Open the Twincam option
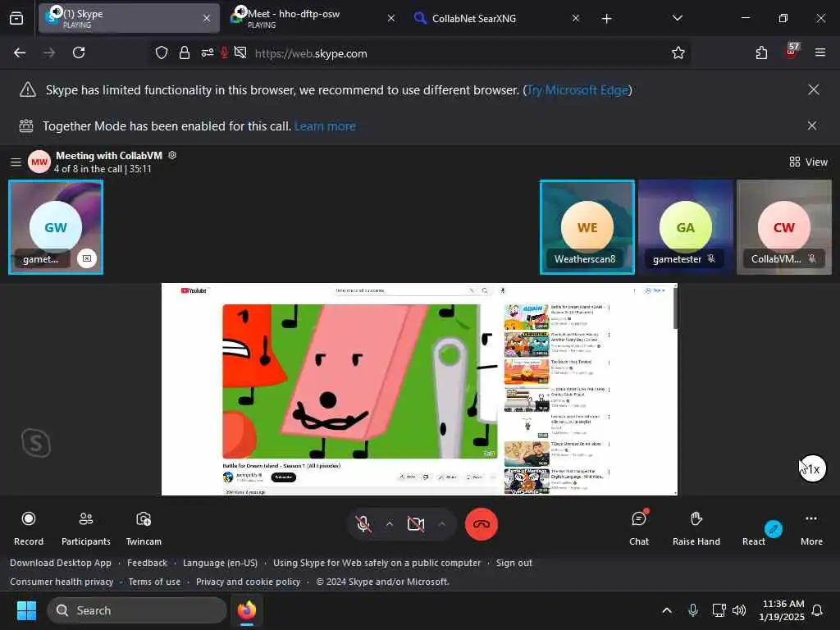The image size is (840, 630). click(x=144, y=528)
